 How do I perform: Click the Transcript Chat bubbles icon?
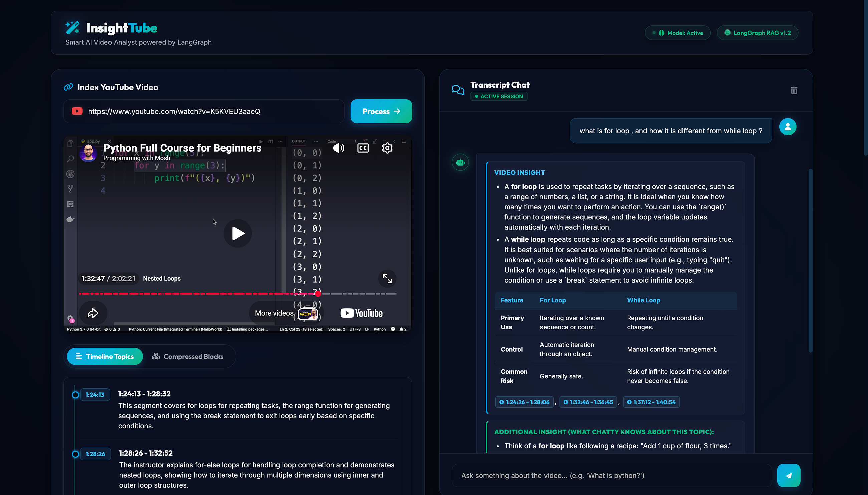(x=458, y=90)
